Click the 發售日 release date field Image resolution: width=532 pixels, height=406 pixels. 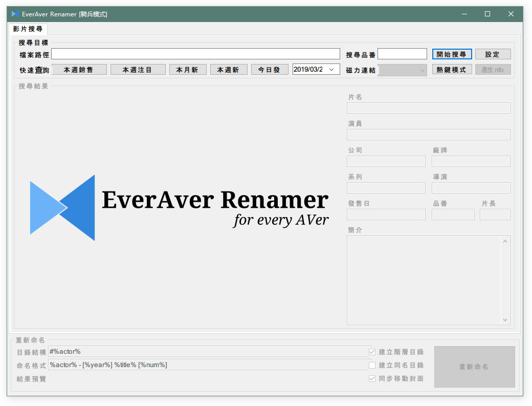386,215
